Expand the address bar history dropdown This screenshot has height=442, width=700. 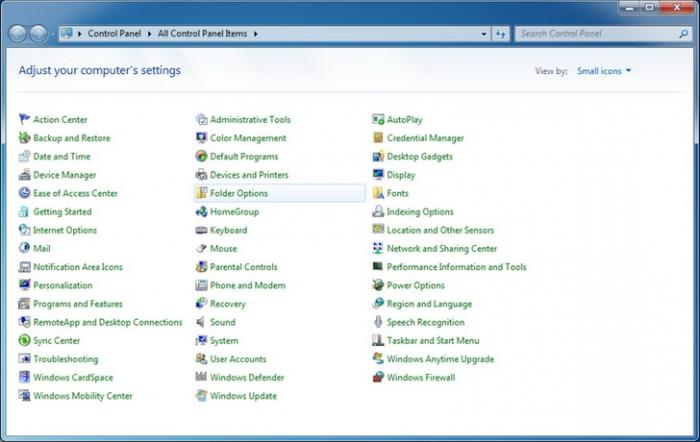coord(484,34)
